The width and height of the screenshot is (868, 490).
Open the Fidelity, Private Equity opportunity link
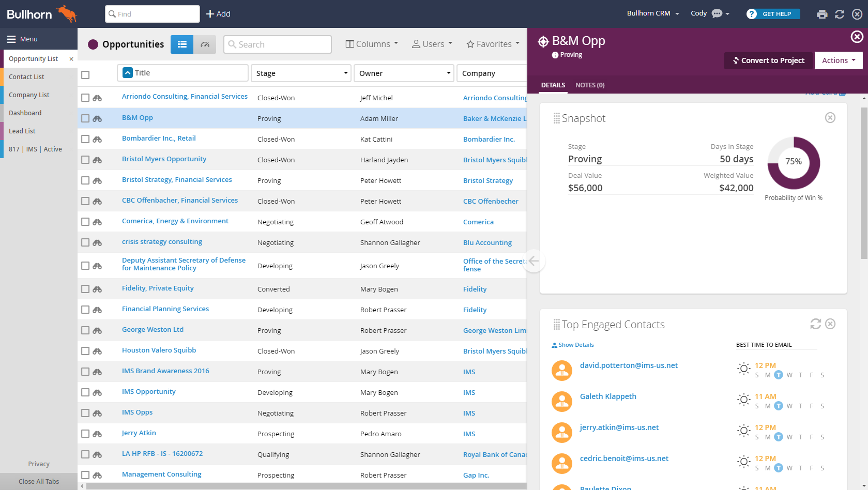pos(158,288)
